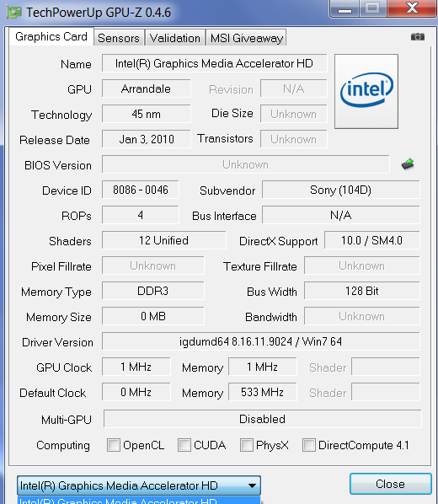
Task: Minimize the GPU-Z window
Action: click(x=345, y=8)
